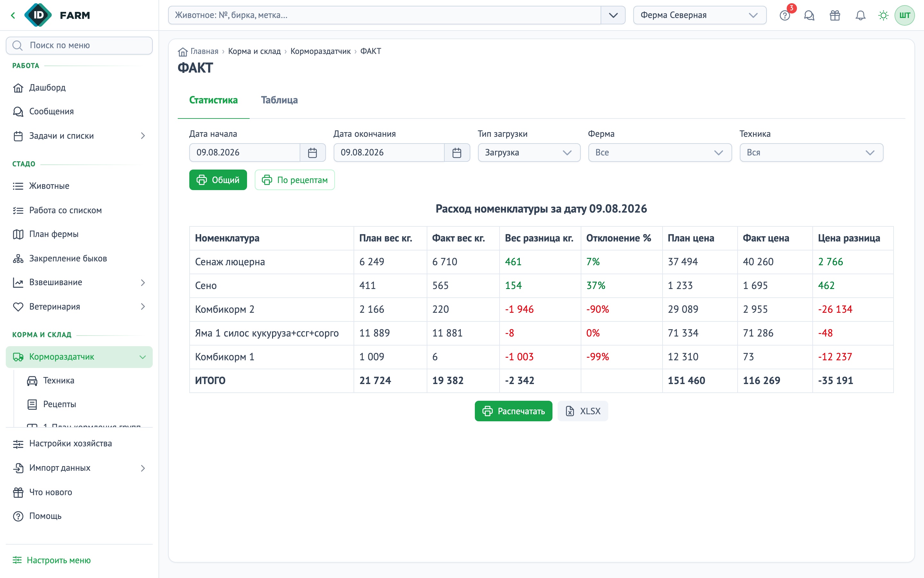This screenshot has height=578, width=924.
Task: Switch to Статистика tab
Action: tap(213, 100)
